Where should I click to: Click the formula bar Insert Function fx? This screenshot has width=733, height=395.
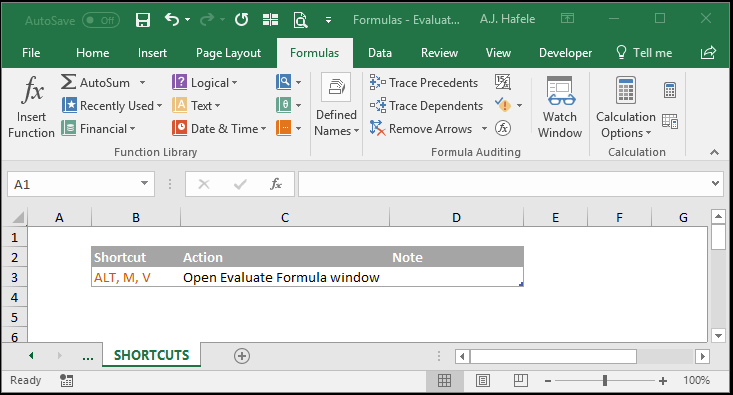pos(276,184)
